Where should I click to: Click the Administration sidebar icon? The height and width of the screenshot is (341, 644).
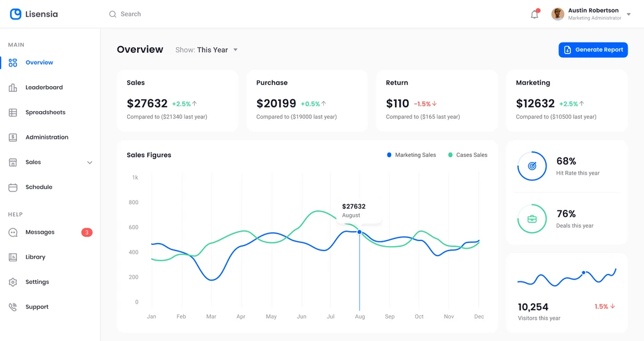coord(13,138)
